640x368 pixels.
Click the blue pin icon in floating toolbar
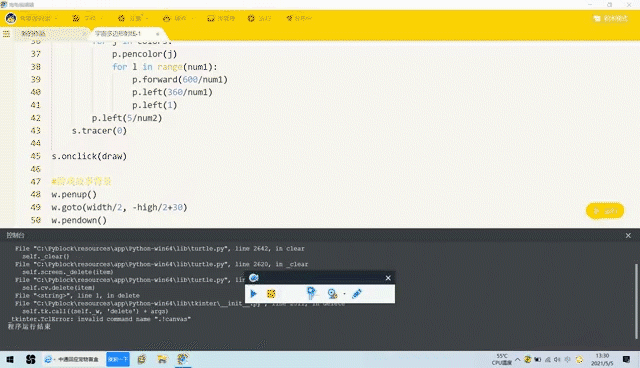click(x=311, y=293)
